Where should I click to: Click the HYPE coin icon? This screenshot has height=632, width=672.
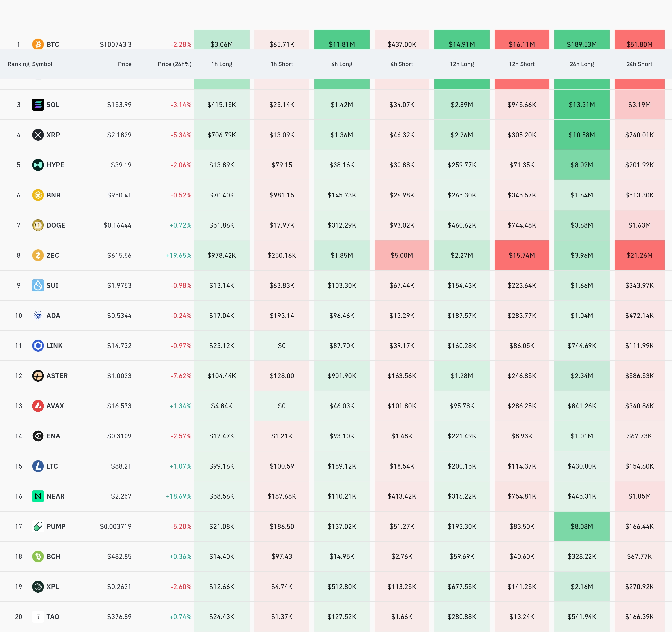point(38,165)
